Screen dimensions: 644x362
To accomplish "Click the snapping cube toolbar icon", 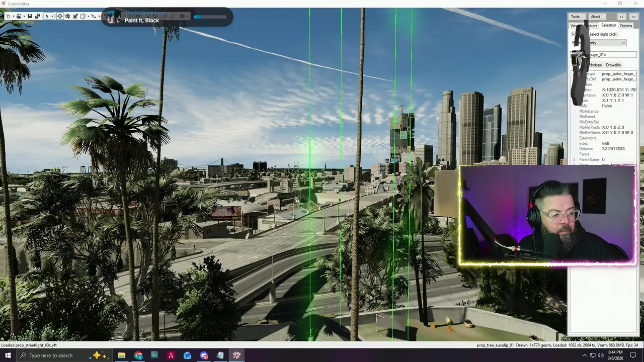I will tap(83, 16).
